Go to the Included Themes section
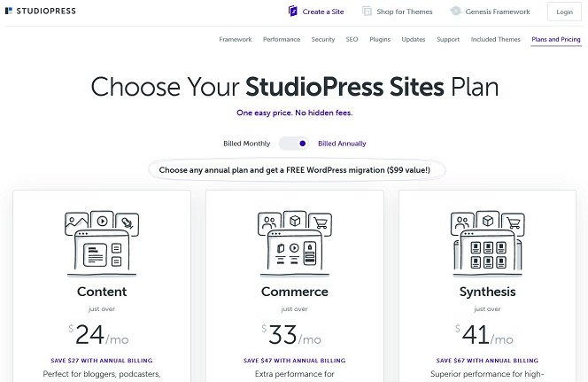The width and height of the screenshot is (588, 382). tap(495, 39)
